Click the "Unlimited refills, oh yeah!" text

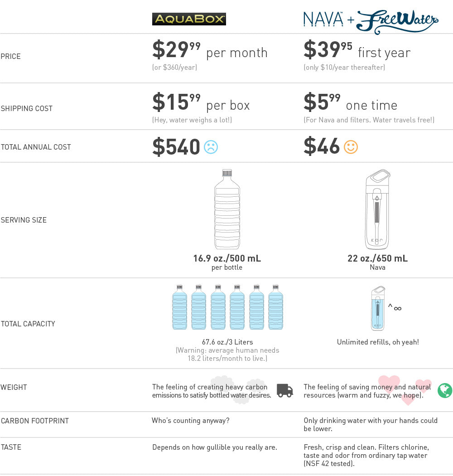[378, 342]
